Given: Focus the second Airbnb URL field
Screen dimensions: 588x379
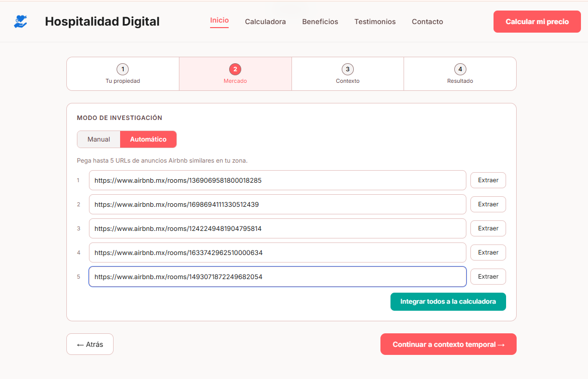Looking at the screenshot, I should click(x=277, y=204).
